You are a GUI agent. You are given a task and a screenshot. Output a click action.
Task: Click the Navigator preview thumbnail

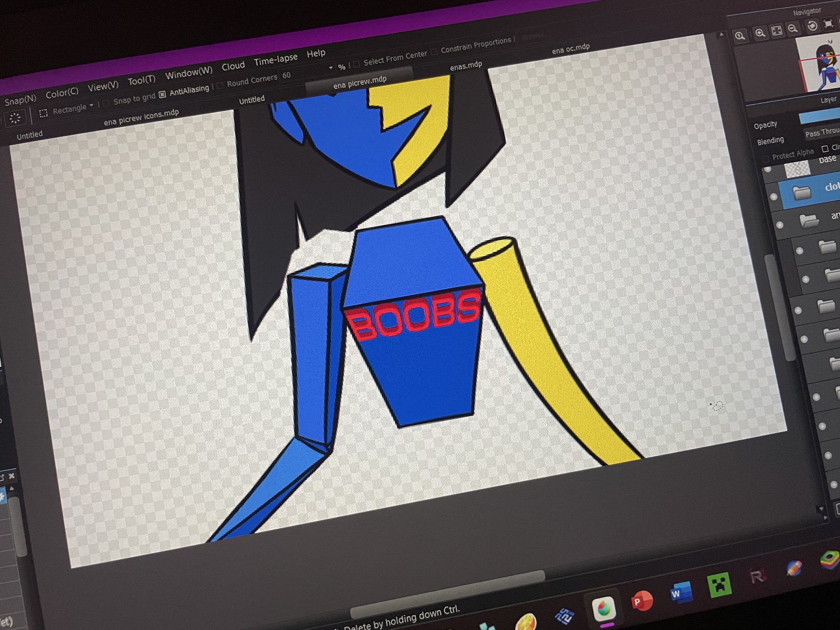[821, 65]
